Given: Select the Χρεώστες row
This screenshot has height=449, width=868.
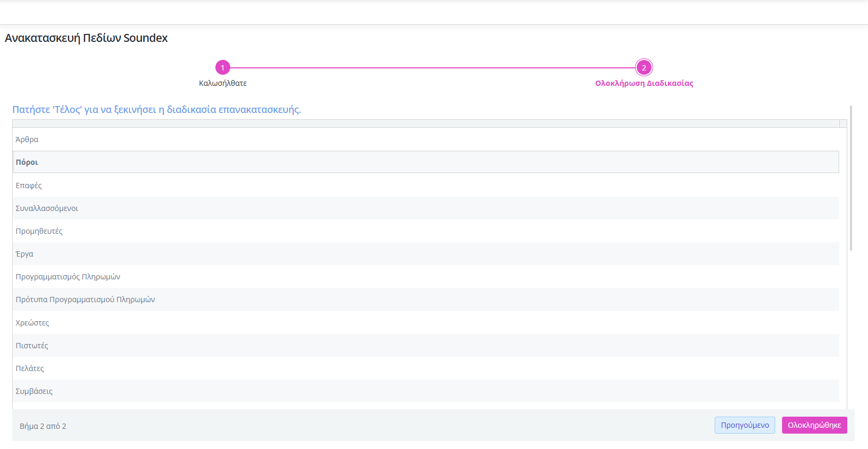Looking at the screenshot, I should pyautogui.click(x=426, y=323).
